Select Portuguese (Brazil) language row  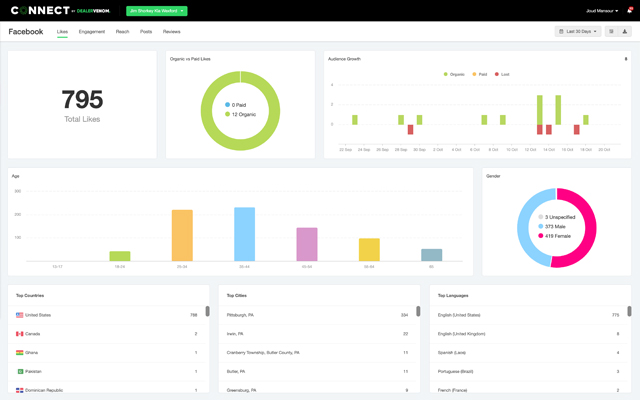point(529,371)
